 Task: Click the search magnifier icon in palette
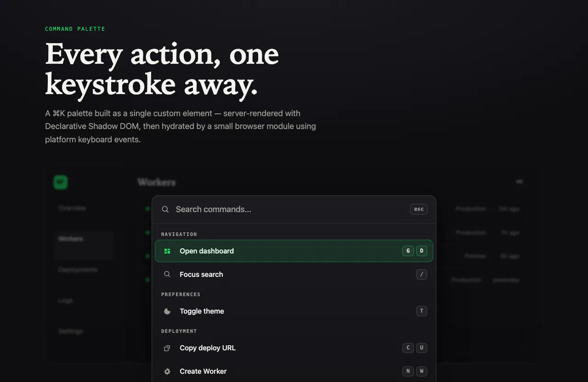coord(165,209)
